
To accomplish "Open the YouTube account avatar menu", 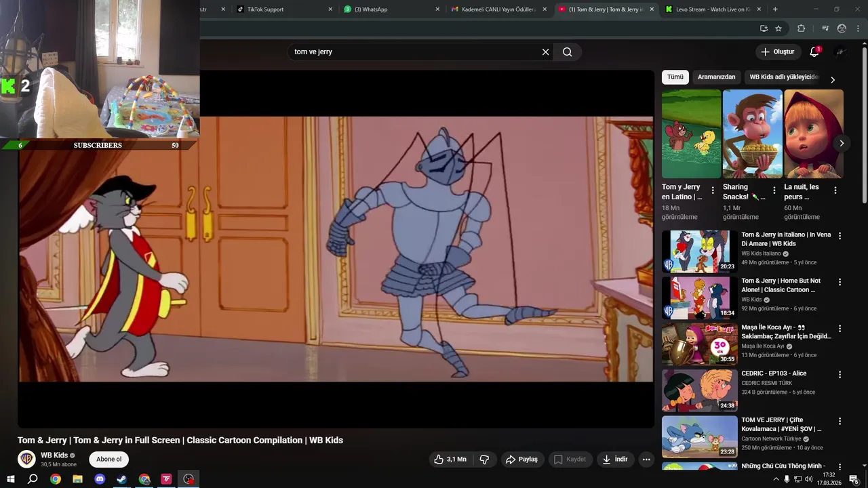I will (x=841, y=52).
